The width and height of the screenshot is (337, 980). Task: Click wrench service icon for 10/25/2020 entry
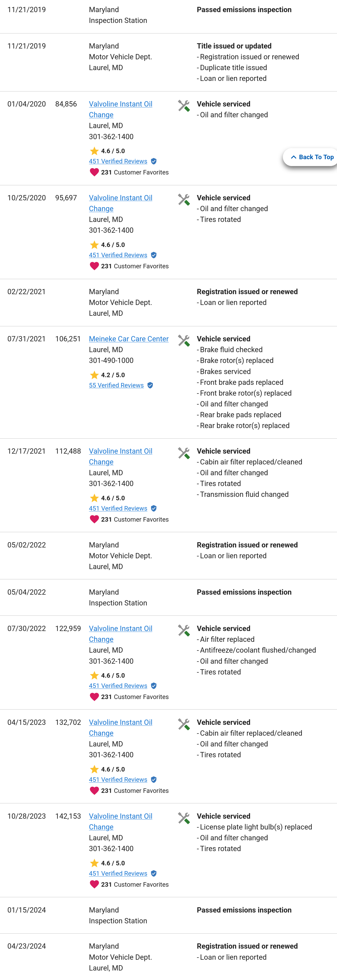pyautogui.click(x=183, y=200)
